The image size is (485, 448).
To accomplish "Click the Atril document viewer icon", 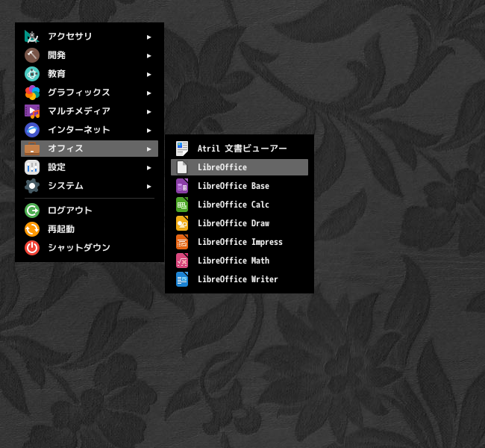I will (x=182, y=149).
